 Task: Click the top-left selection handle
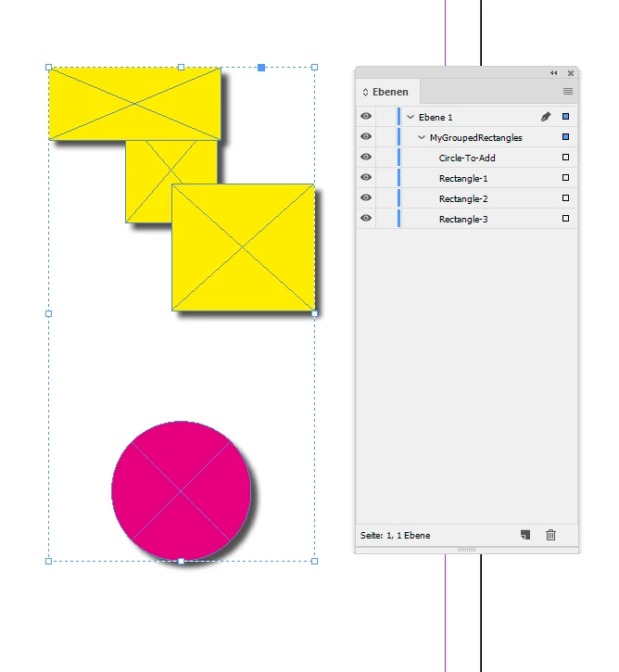(x=48, y=68)
